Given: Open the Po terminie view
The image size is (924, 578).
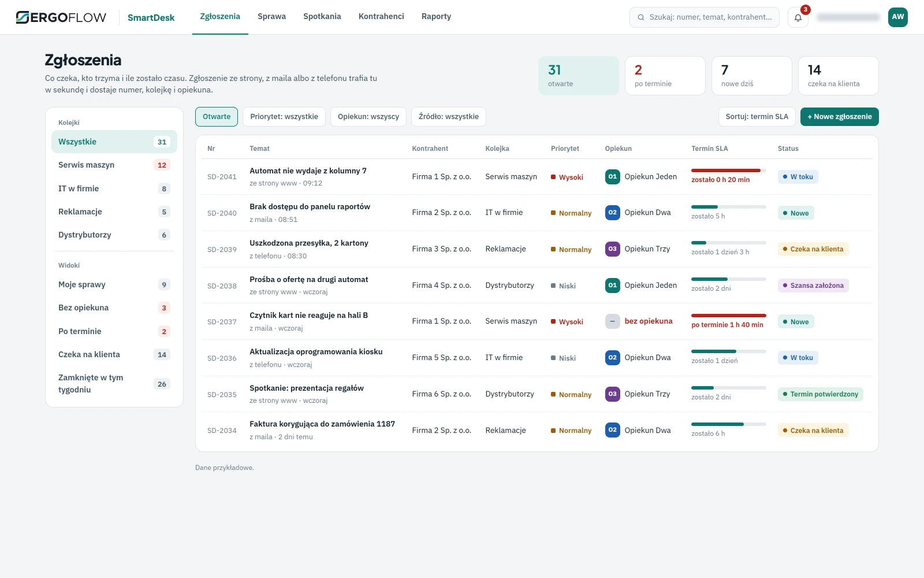Looking at the screenshot, I should point(114,331).
